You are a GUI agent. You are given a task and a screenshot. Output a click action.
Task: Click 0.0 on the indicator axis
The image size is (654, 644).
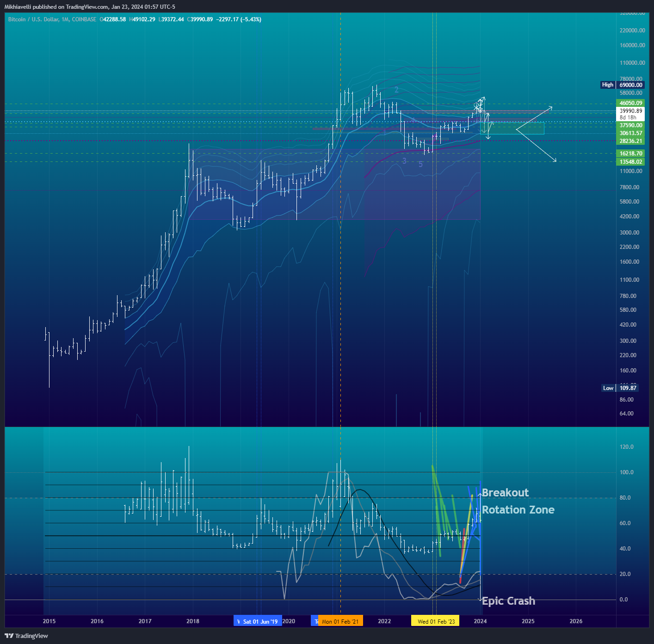point(624,600)
